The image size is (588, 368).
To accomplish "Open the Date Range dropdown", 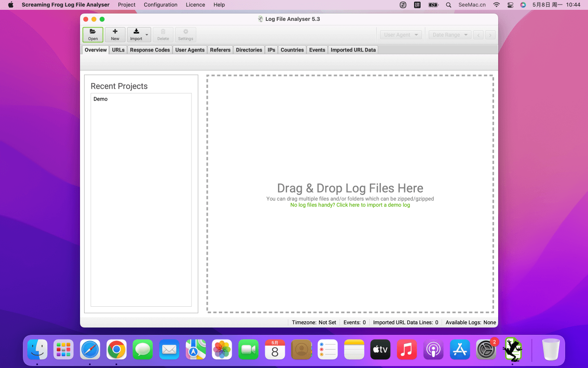I will pos(450,35).
